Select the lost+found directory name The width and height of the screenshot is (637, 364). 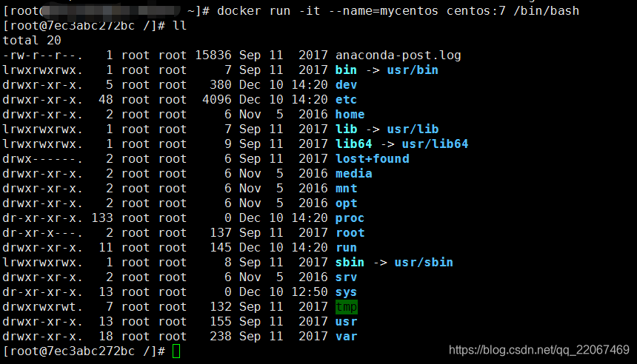(x=372, y=158)
